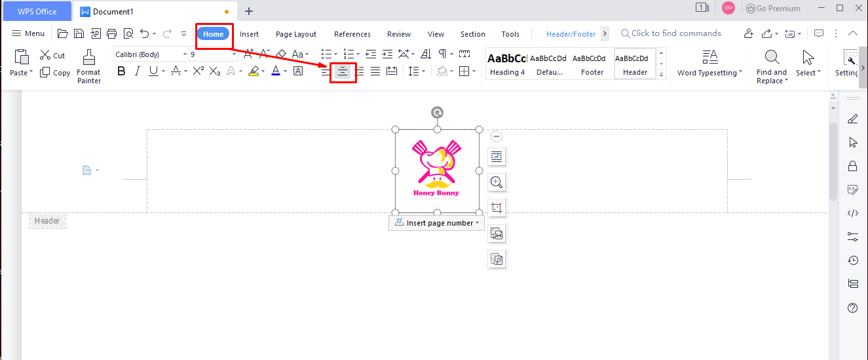
Task: Open the Insert tab
Action: tap(249, 34)
